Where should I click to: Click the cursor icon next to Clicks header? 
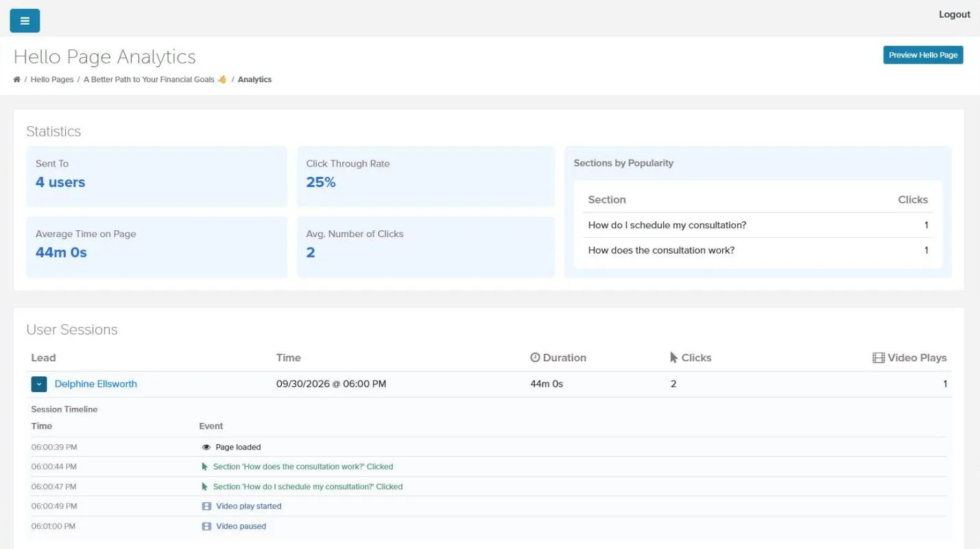(x=673, y=357)
